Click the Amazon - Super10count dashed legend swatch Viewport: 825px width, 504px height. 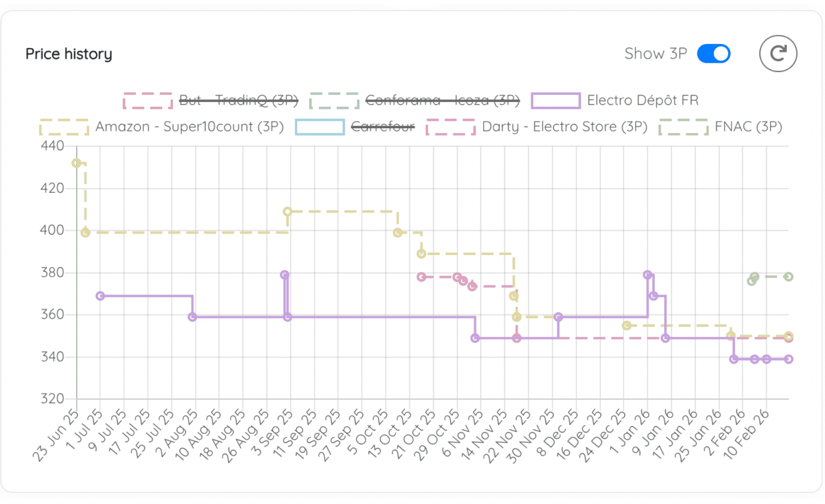coord(65,126)
